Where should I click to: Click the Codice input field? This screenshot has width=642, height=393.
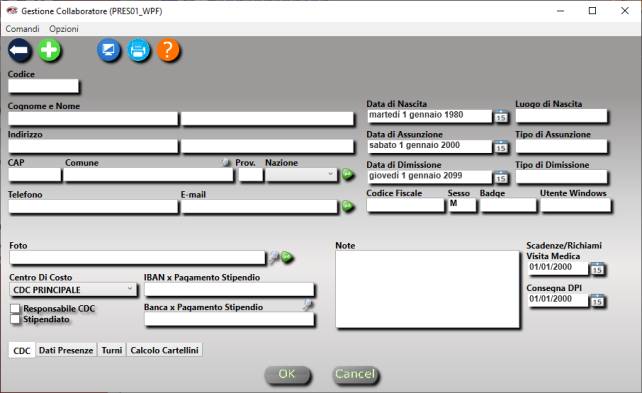click(x=43, y=86)
